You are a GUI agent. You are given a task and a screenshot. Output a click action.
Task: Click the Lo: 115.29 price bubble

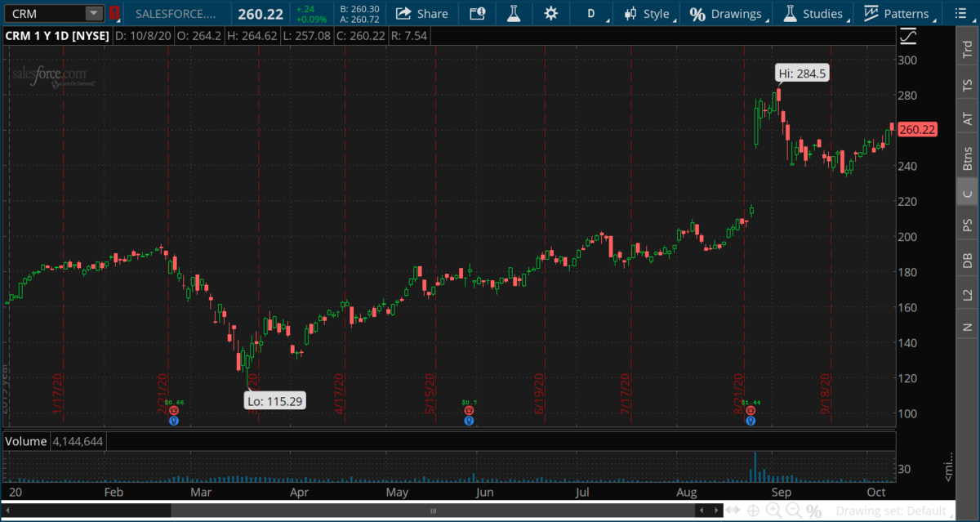pos(275,400)
